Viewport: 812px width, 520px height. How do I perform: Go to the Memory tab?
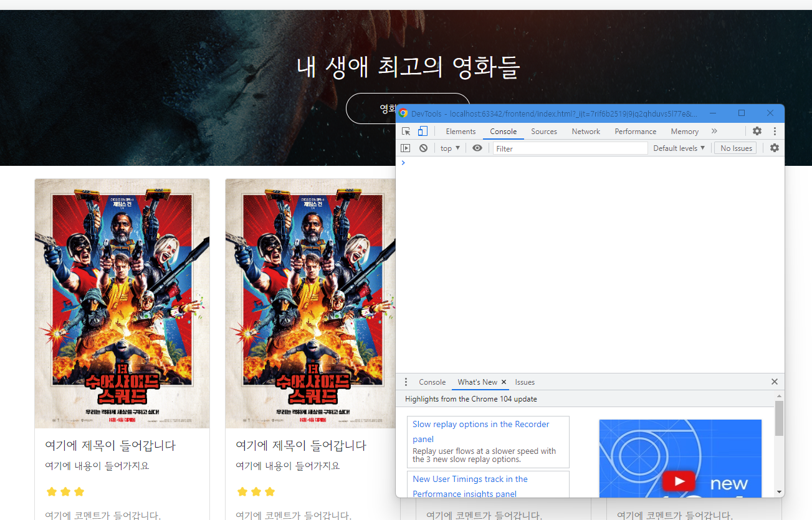pyautogui.click(x=684, y=132)
